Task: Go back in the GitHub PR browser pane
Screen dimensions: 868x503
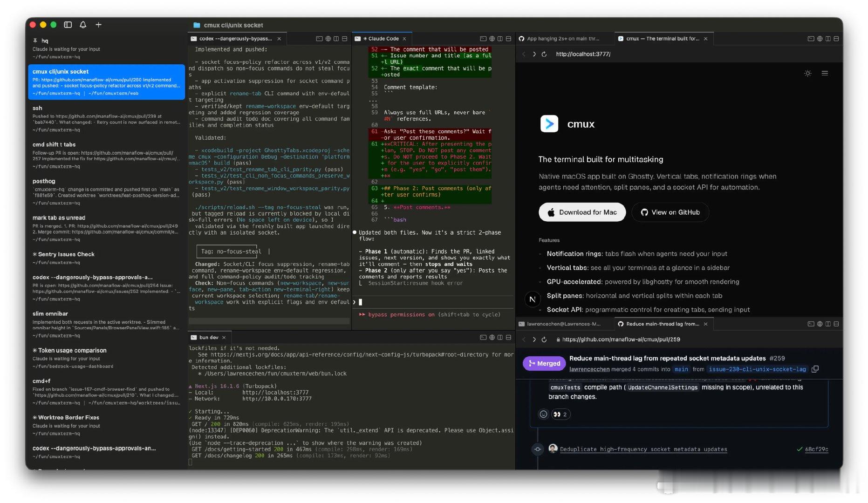Action: 524,340
